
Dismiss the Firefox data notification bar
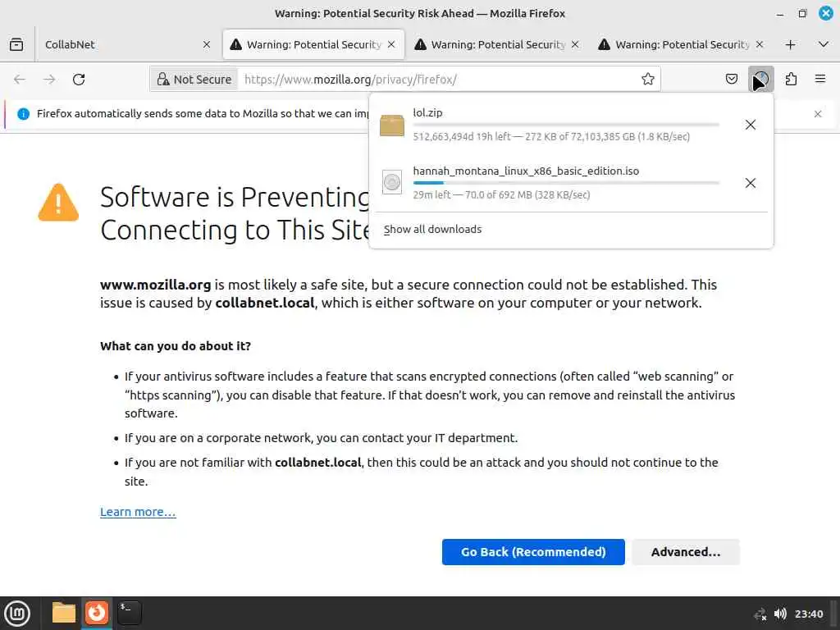coord(817,114)
